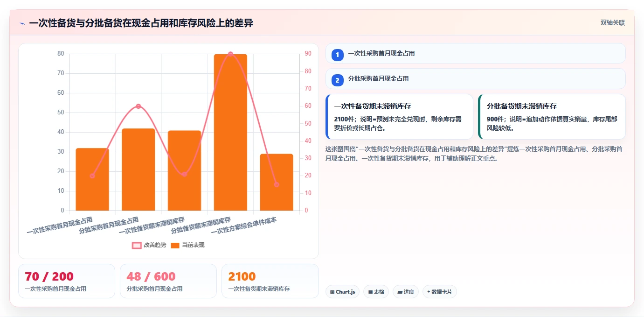The height and width of the screenshot is (317, 644).
Task: Click the page title 一次性备货与分批备货 heading
Action: pos(141,23)
